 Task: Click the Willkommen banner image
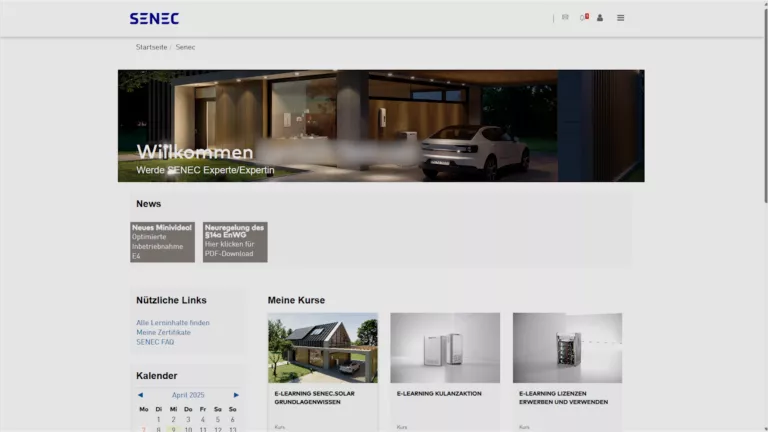click(381, 126)
